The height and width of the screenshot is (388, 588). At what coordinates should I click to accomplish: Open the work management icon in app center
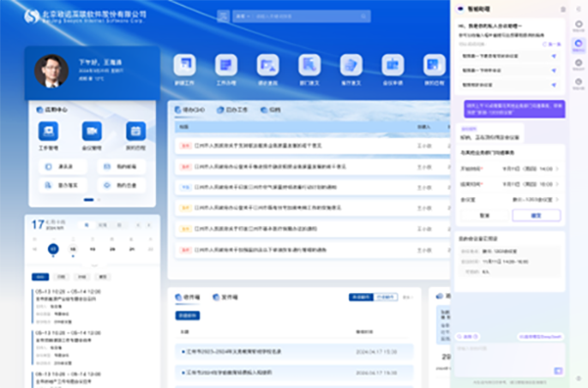pyautogui.click(x=48, y=131)
